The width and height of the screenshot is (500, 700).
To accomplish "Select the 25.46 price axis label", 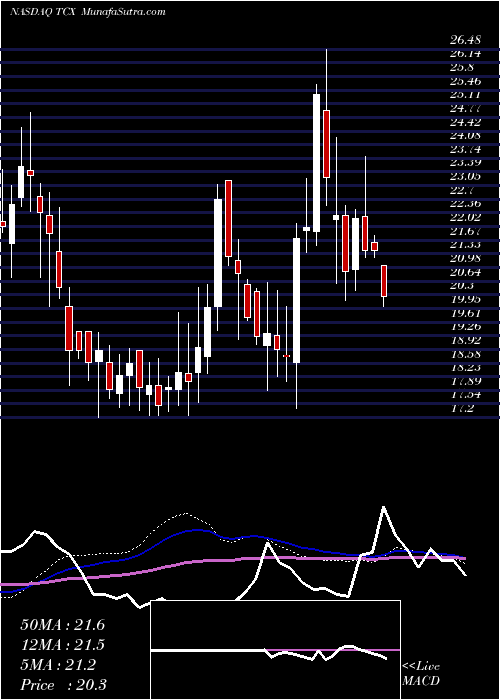I will (x=465, y=81).
